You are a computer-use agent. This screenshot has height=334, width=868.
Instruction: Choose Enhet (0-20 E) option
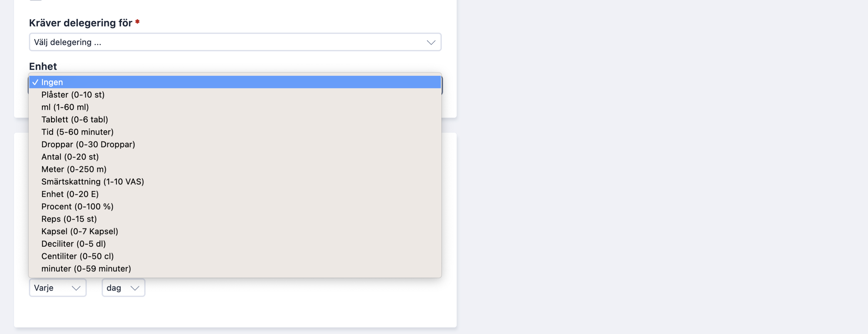click(235, 194)
